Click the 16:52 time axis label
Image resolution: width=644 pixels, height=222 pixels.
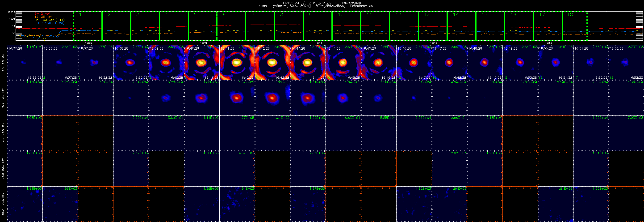[548, 43]
